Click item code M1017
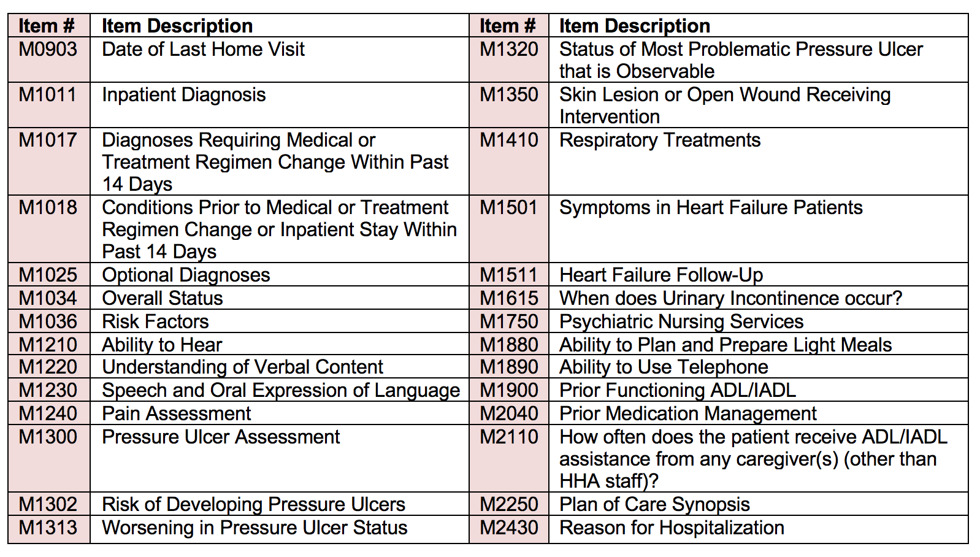The image size is (980, 557). [x=48, y=140]
